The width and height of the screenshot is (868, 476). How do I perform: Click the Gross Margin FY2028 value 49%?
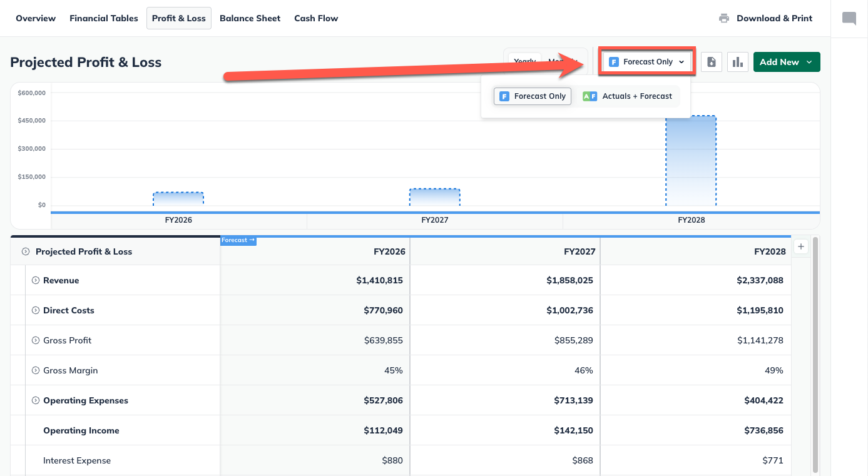click(x=774, y=370)
